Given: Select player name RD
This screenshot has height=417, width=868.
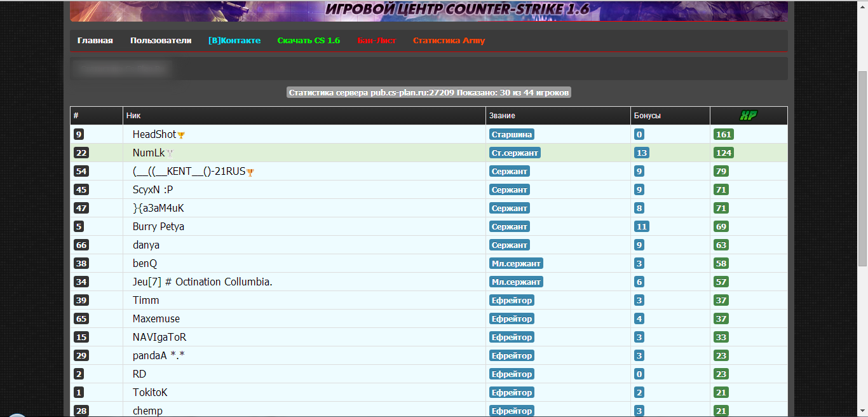Looking at the screenshot, I should pyautogui.click(x=139, y=374).
